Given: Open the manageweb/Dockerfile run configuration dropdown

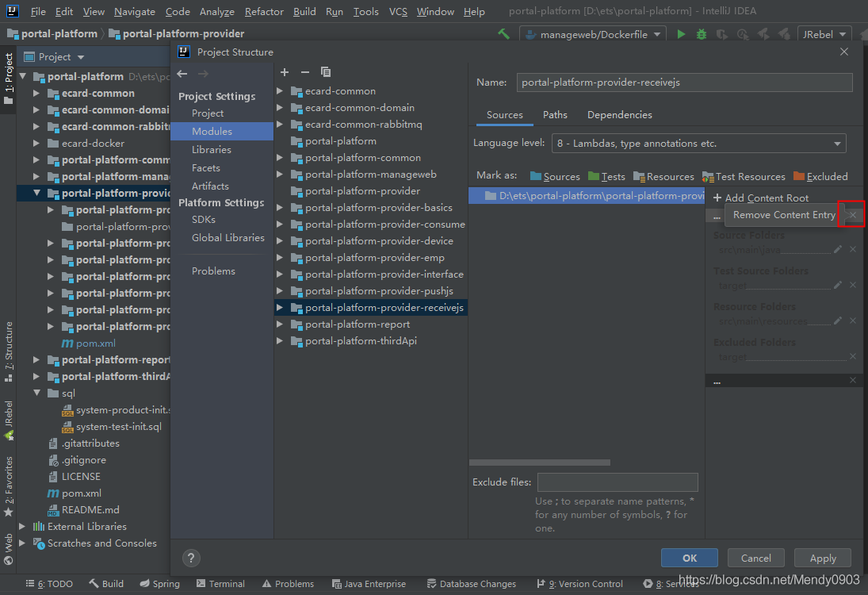Looking at the screenshot, I should click(595, 34).
